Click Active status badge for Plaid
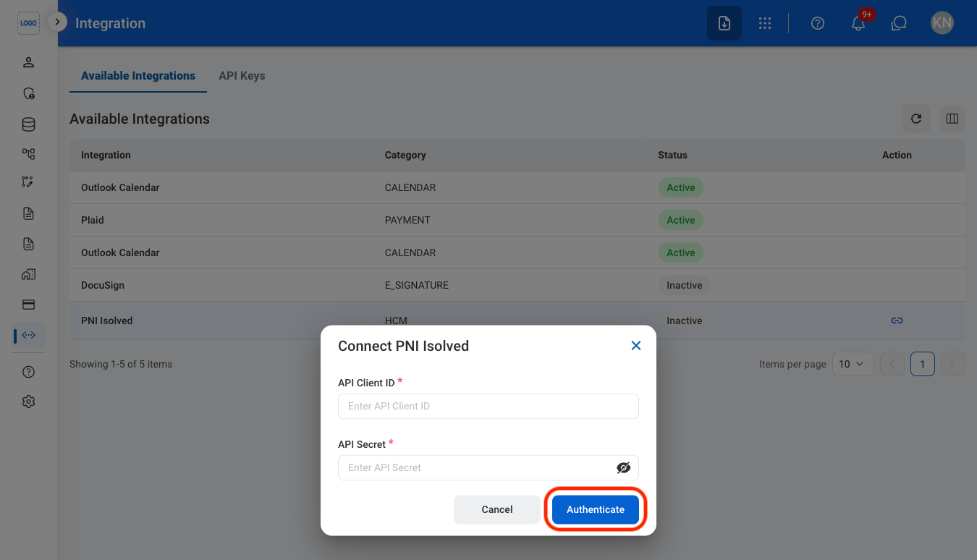Image resolution: width=977 pixels, height=560 pixels. point(681,220)
